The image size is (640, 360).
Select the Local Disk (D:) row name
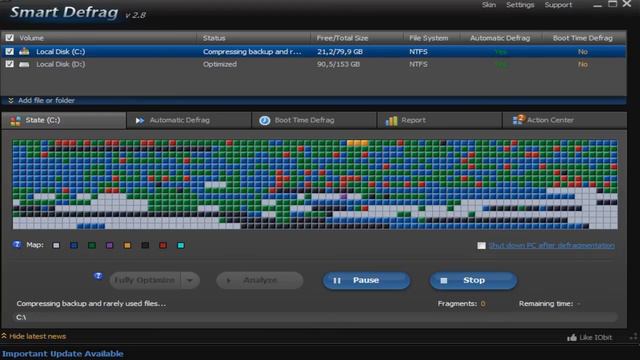(x=61, y=64)
